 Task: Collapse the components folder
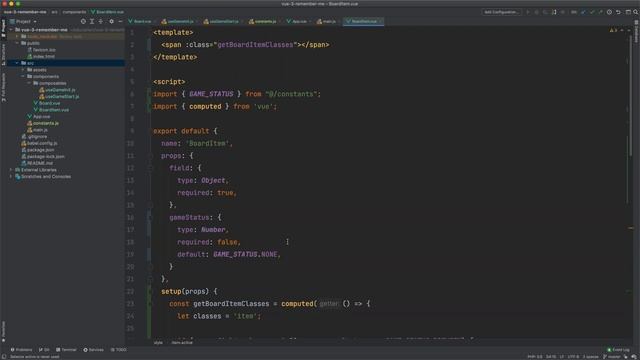pyautogui.click(x=23, y=76)
